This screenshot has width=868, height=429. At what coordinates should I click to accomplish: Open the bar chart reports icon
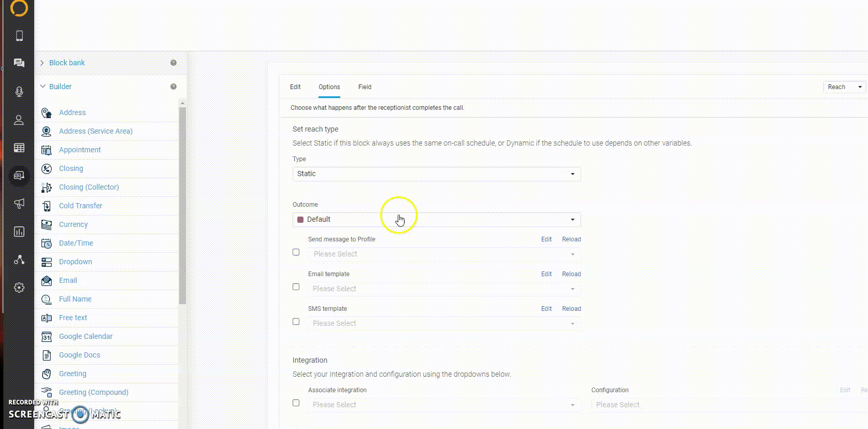click(x=19, y=232)
